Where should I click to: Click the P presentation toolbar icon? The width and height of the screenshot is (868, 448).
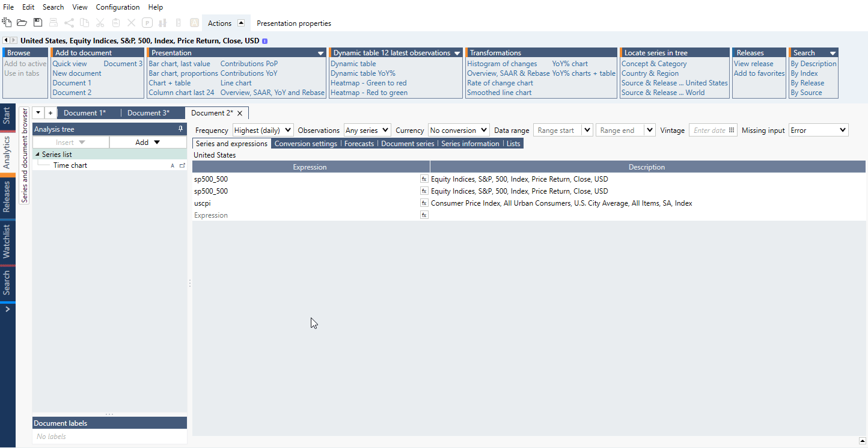tap(147, 23)
